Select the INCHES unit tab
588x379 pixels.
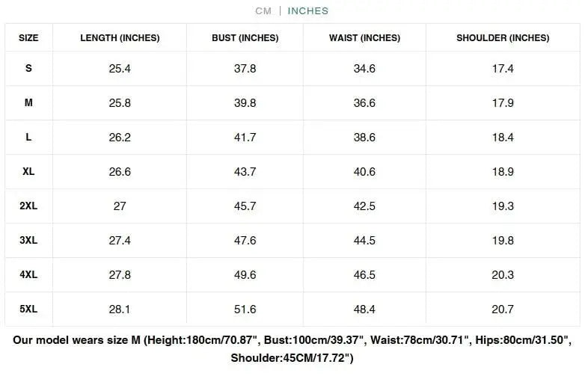pyautogui.click(x=307, y=11)
